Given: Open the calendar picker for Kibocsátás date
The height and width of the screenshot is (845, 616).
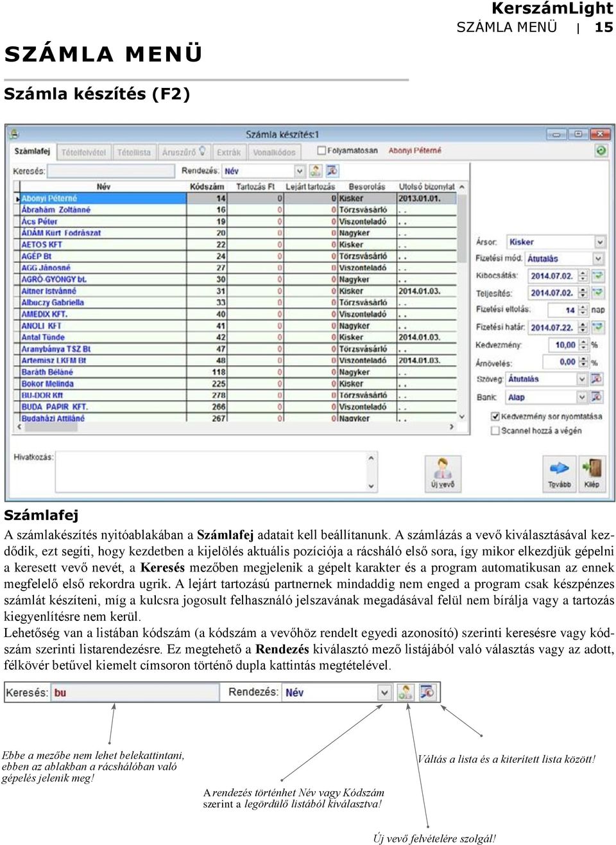Looking at the screenshot, I should [597, 275].
